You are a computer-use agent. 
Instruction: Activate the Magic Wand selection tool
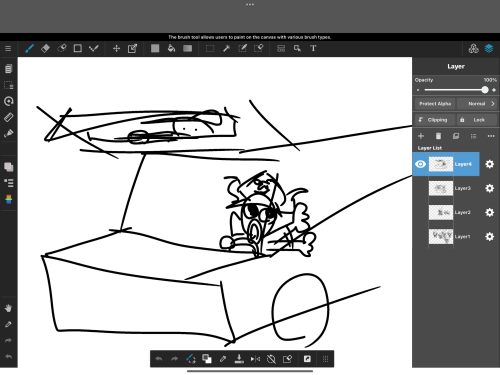point(226,49)
